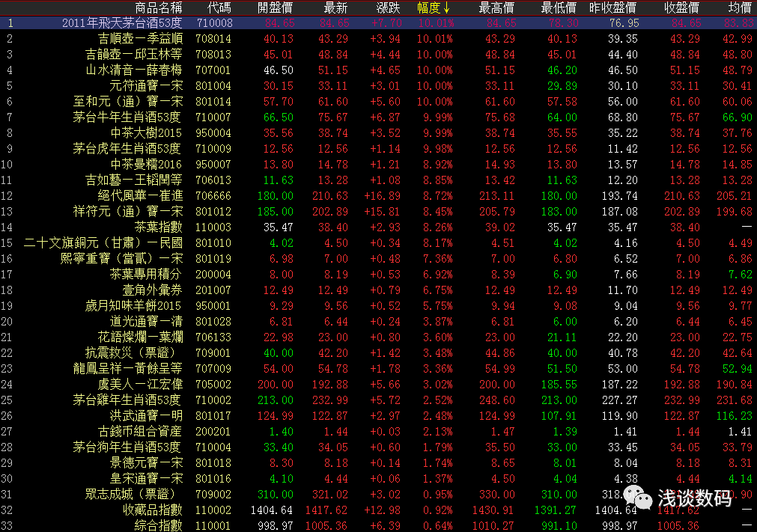Viewport: 757px width, 532px height.
Task: Select row 洪武通寶一明
Action: (379, 416)
